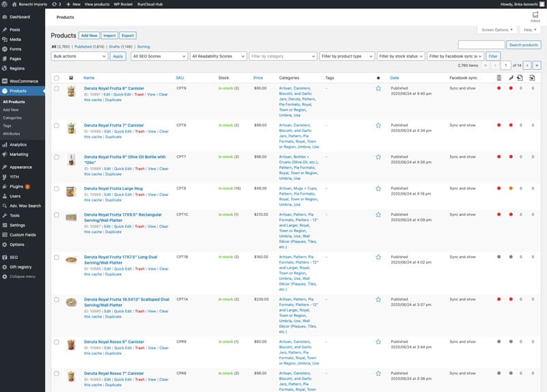Select the Deruta Royal Frutta 7" Canister checkbox
Viewport: 547px width, 392px height.
point(57,126)
